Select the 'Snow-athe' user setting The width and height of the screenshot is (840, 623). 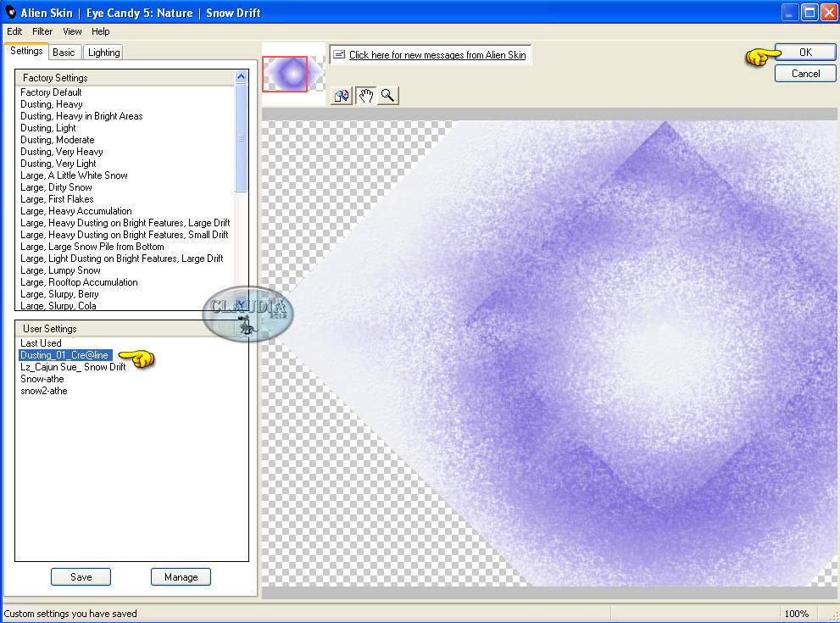tap(42, 379)
